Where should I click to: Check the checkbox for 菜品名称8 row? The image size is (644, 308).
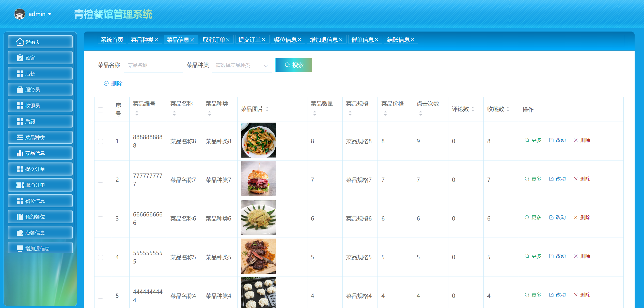tap(100, 141)
